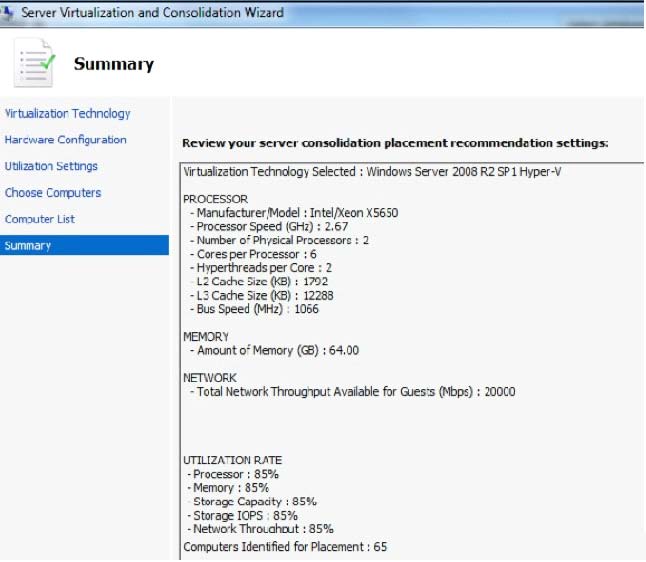Go to the Hardware Configuration step
This screenshot has width=646, height=562.
(x=66, y=140)
